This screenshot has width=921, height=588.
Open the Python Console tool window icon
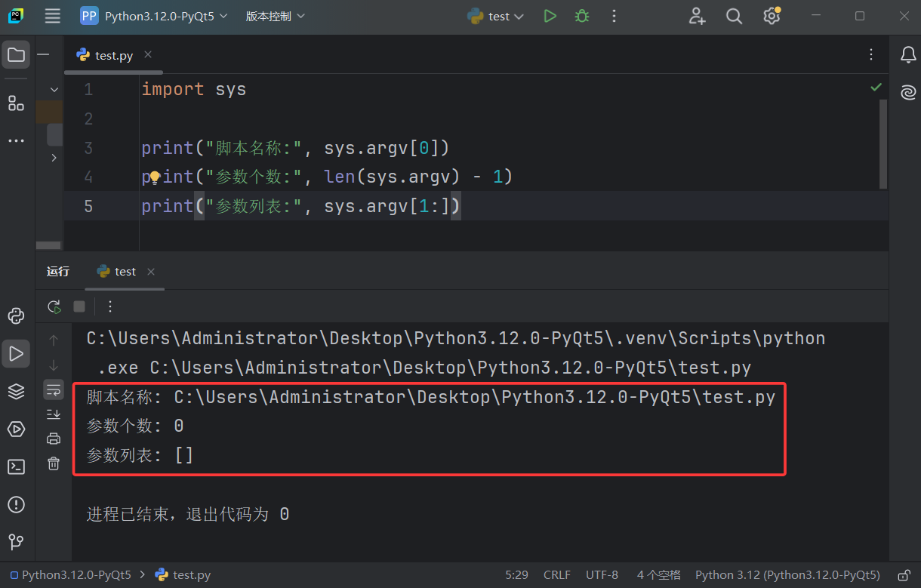tap(16, 316)
